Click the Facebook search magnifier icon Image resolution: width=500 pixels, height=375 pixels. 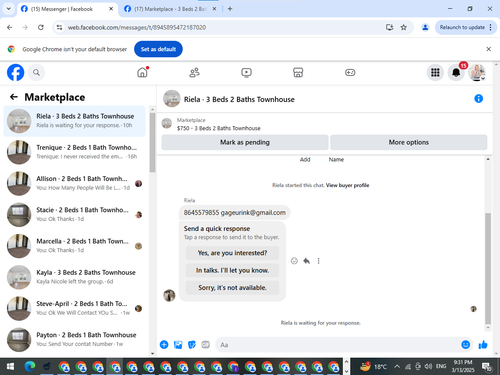pos(36,72)
